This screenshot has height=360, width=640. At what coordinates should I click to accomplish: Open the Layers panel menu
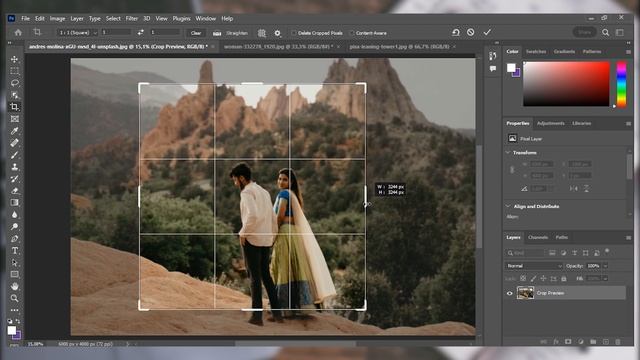click(x=628, y=237)
